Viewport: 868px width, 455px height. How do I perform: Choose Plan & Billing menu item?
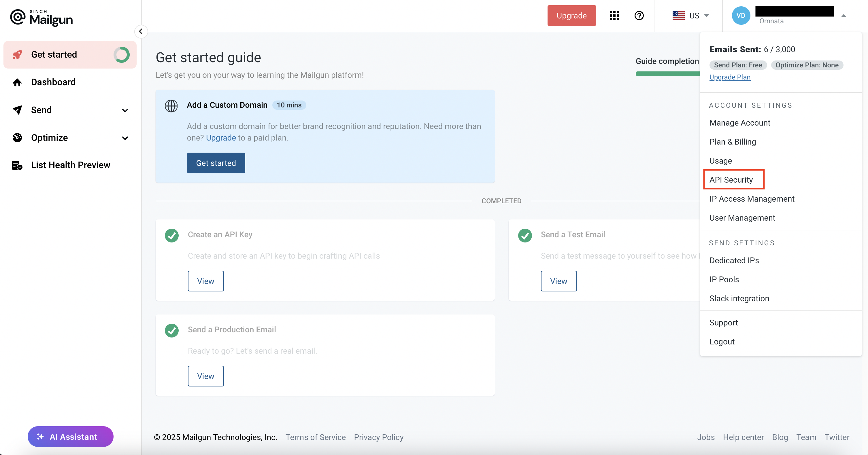[x=733, y=142]
